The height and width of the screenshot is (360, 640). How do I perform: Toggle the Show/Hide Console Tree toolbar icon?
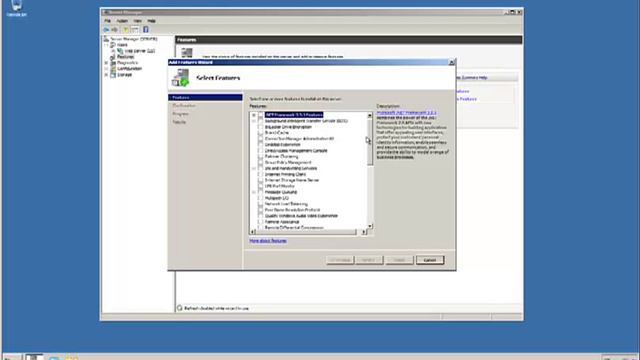click(x=135, y=29)
